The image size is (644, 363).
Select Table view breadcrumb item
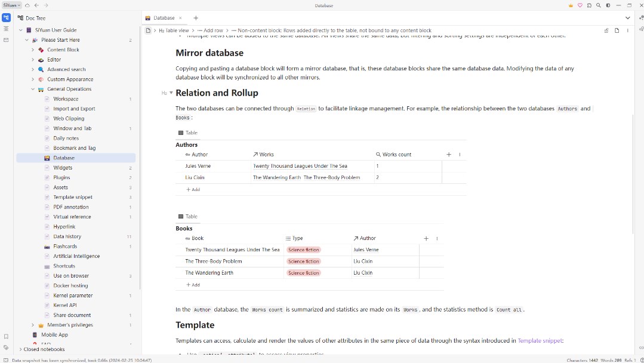(x=174, y=30)
